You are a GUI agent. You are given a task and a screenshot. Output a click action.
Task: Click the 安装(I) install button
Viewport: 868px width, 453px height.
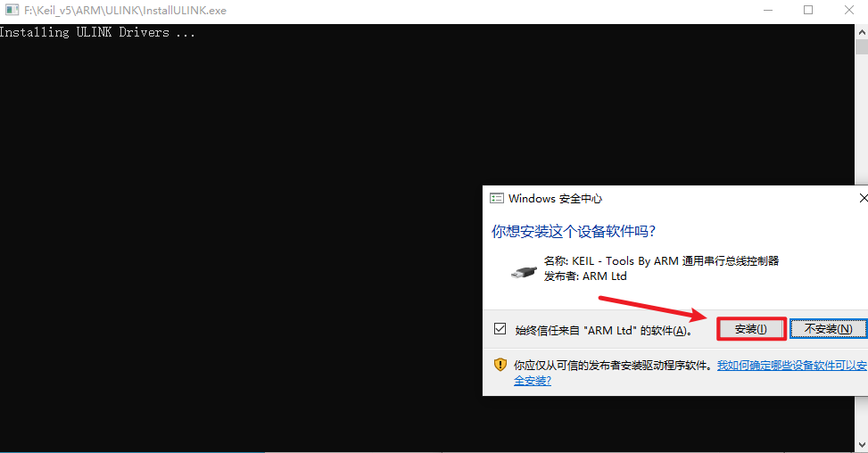[750, 329]
